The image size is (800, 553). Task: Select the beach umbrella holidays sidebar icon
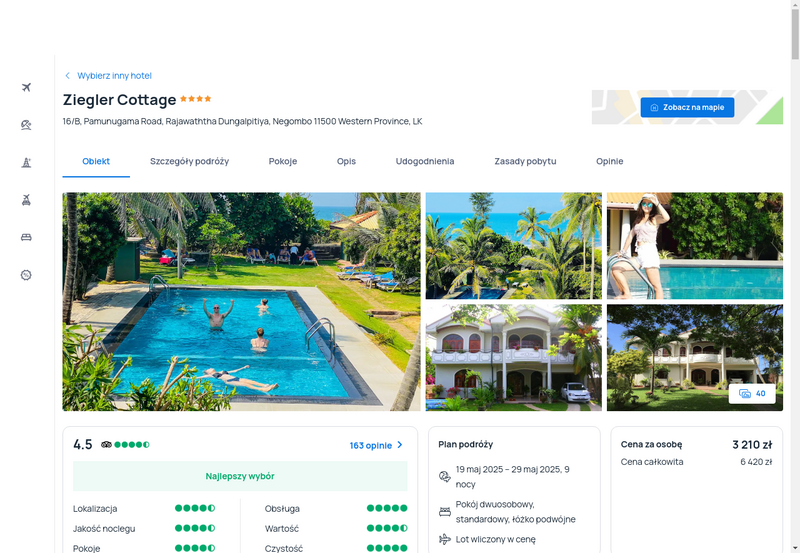27,125
